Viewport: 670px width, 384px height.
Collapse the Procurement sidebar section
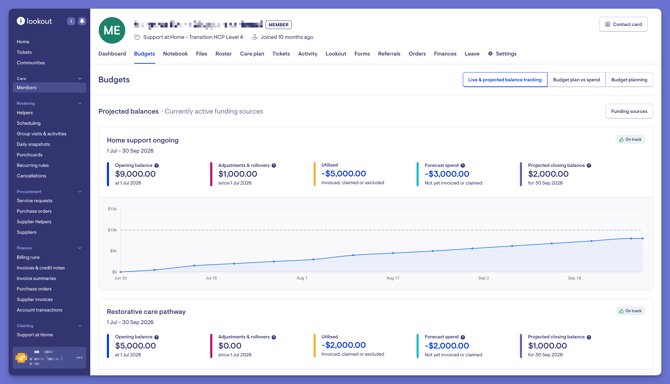[x=79, y=192]
